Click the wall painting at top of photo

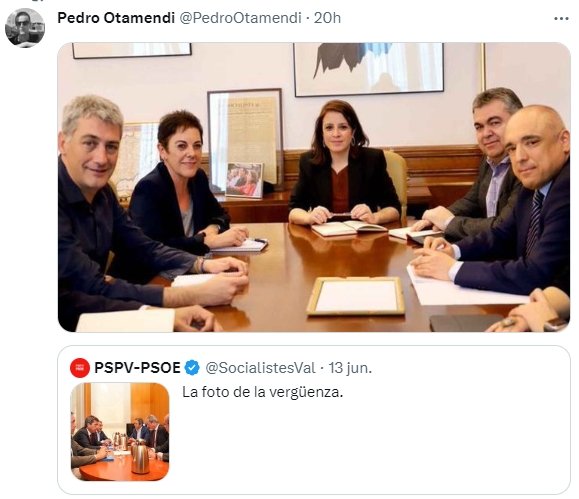point(369,69)
